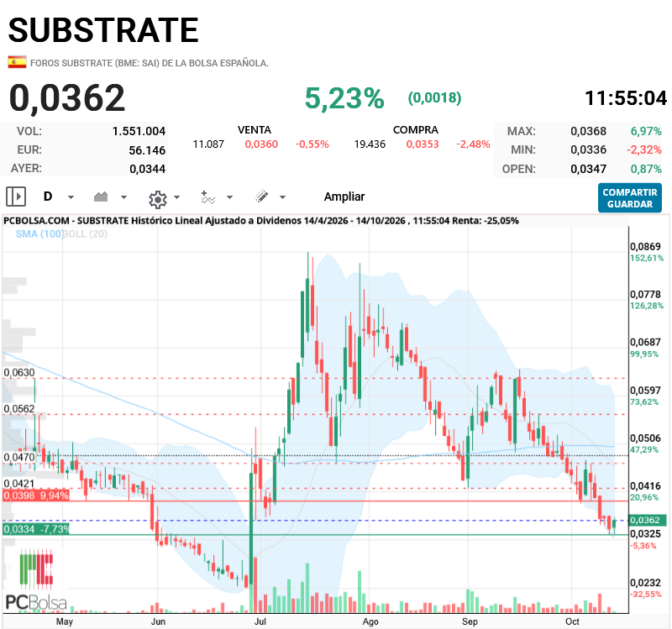Click the VENTA price 0,0360
The image size is (672, 629).
[261, 144]
